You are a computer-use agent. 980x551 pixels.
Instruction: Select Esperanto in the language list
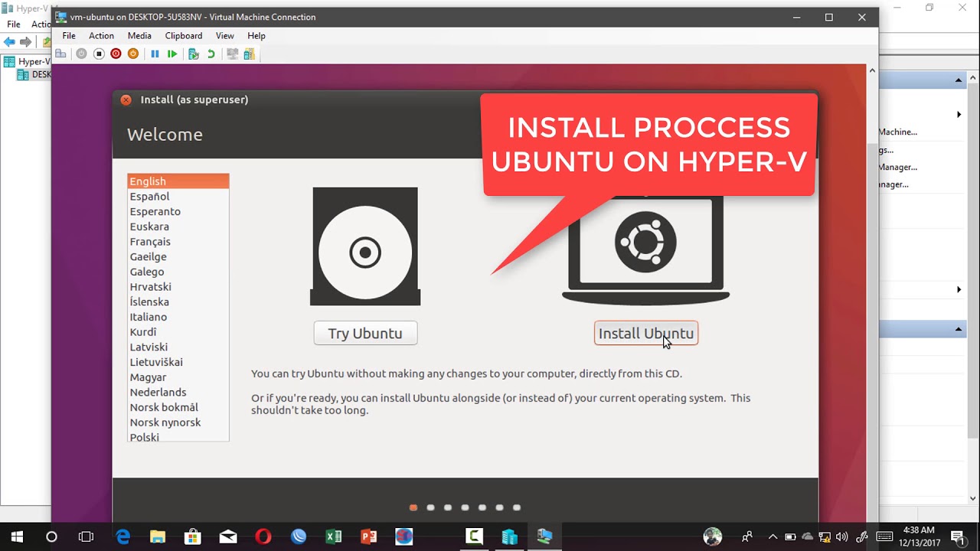click(x=178, y=211)
